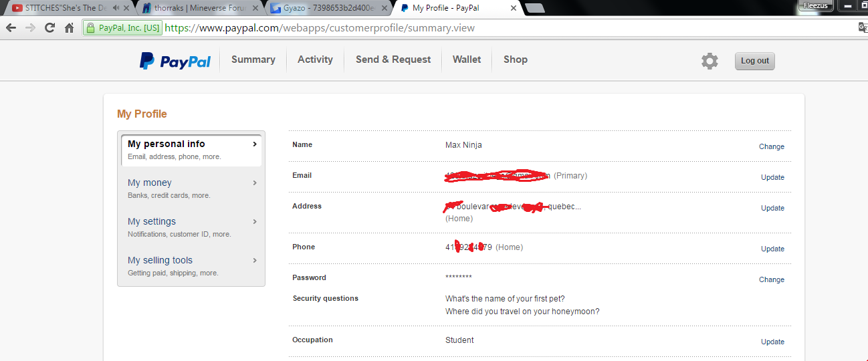Image resolution: width=868 pixels, height=361 pixels.
Task: Open the My selling tools section
Action: [x=191, y=266]
